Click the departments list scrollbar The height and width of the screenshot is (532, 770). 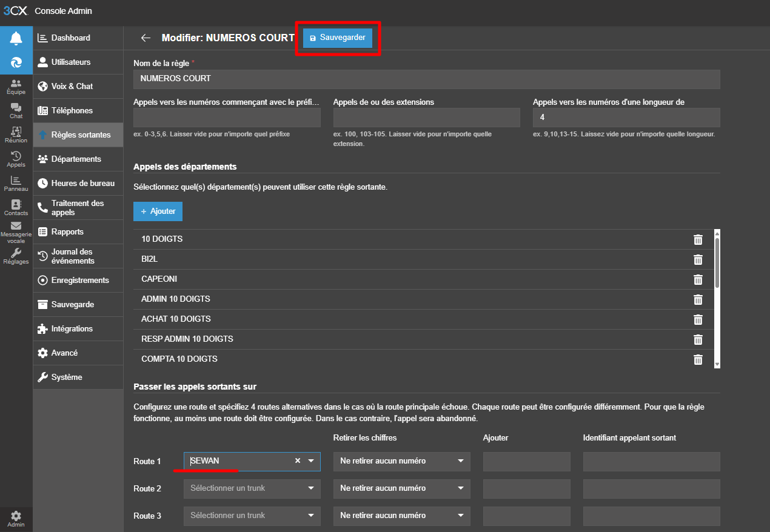[x=717, y=262]
